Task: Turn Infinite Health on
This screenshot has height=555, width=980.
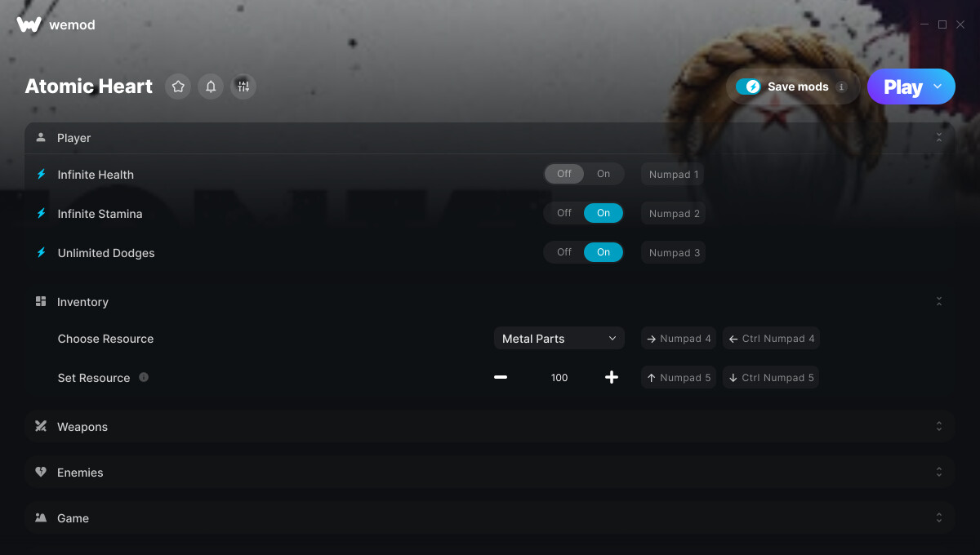Action: [x=604, y=174]
